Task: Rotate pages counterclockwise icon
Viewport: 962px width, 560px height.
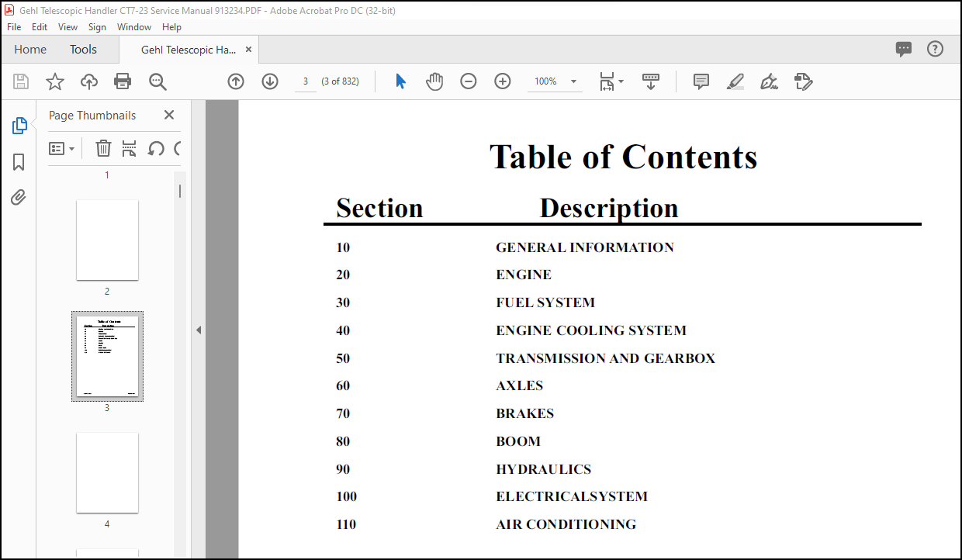Action: 156,148
